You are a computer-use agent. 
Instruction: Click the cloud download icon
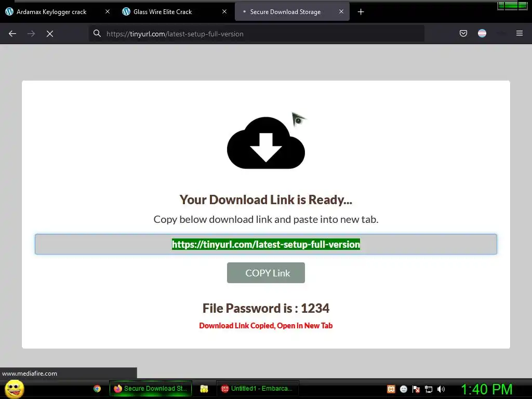[x=266, y=143]
